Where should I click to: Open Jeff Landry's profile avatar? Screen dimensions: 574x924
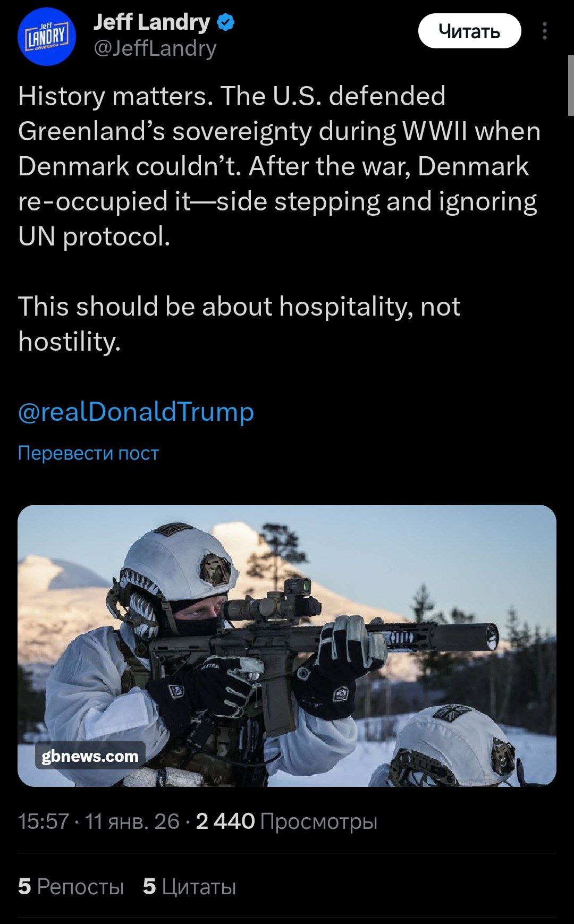pos(47,40)
